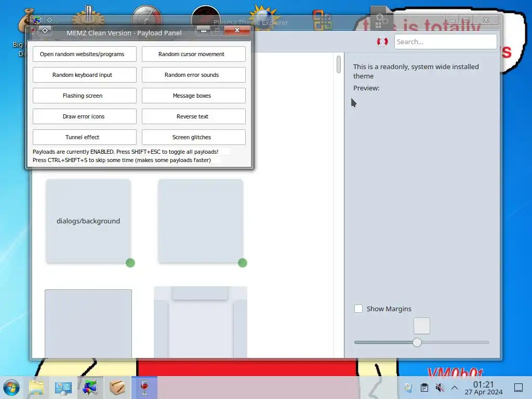Focus the Search field in Plasma Theme Explorer

445,42
